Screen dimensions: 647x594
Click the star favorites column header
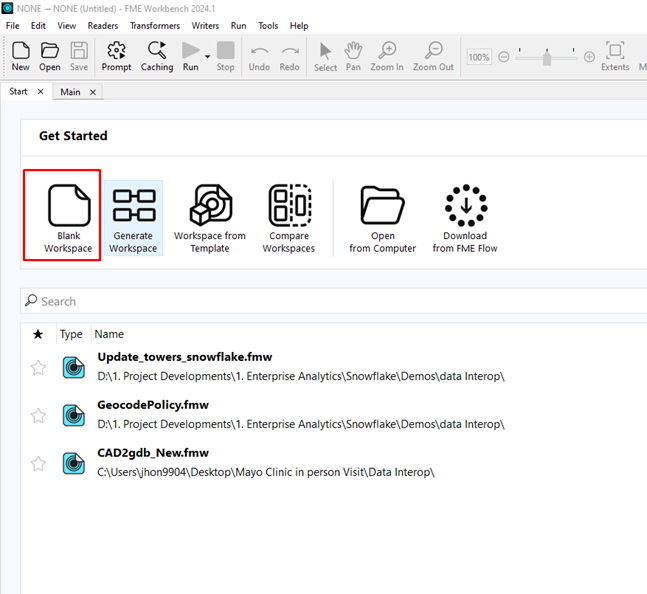[x=38, y=334]
